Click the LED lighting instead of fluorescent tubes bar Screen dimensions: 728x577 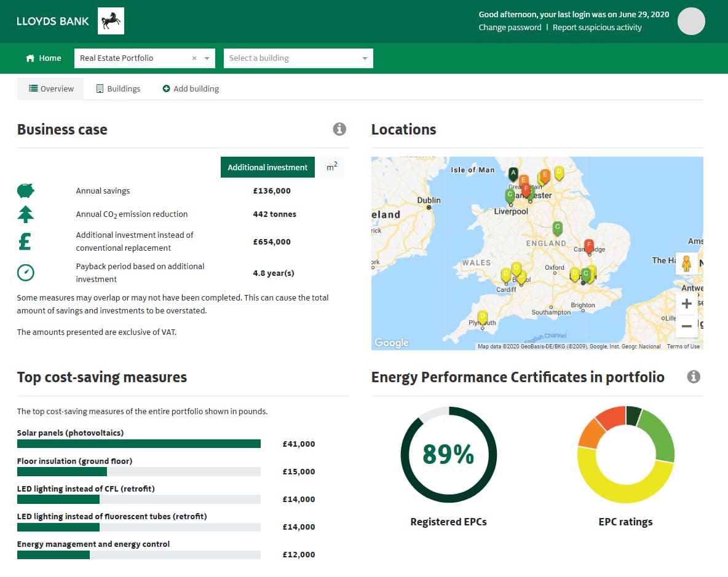click(x=139, y=527)
